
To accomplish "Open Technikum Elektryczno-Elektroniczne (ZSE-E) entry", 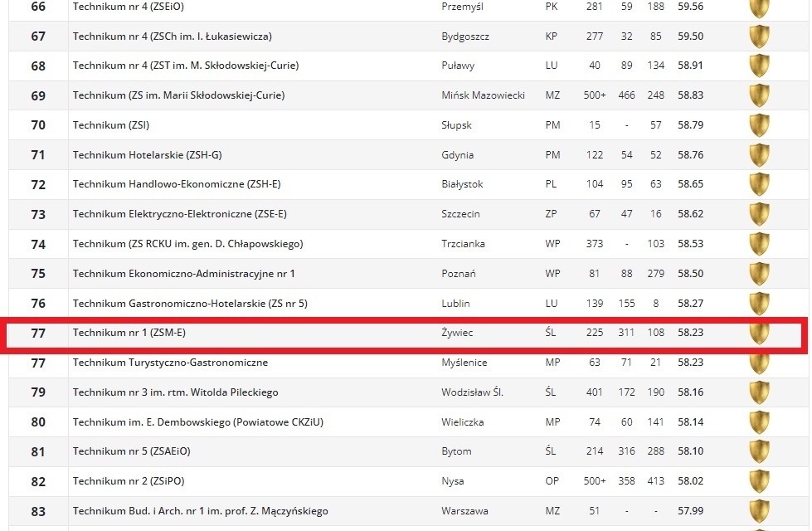I will (x=179, y=214).
